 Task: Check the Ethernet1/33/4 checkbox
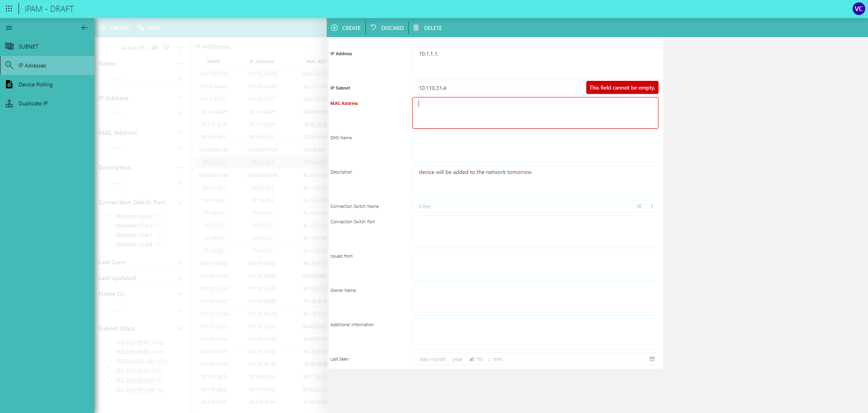click(x=108, y=245)
